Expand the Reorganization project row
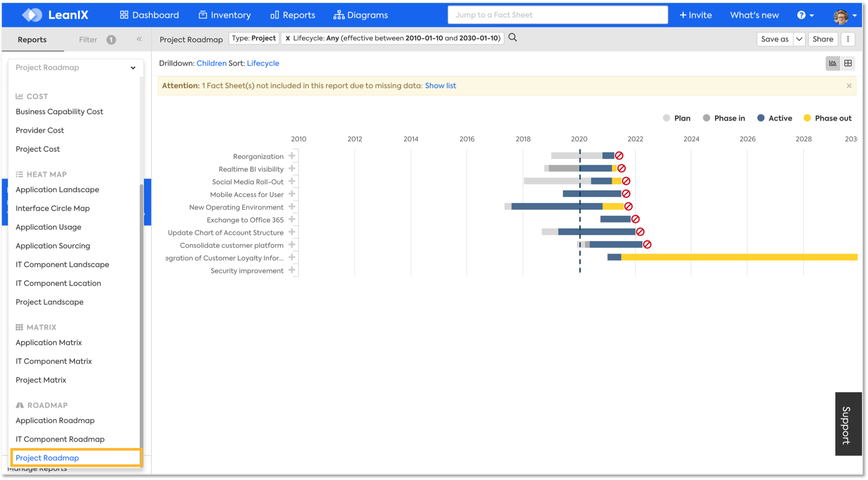This screenshot has height=480, width=868. pos(292,156)
